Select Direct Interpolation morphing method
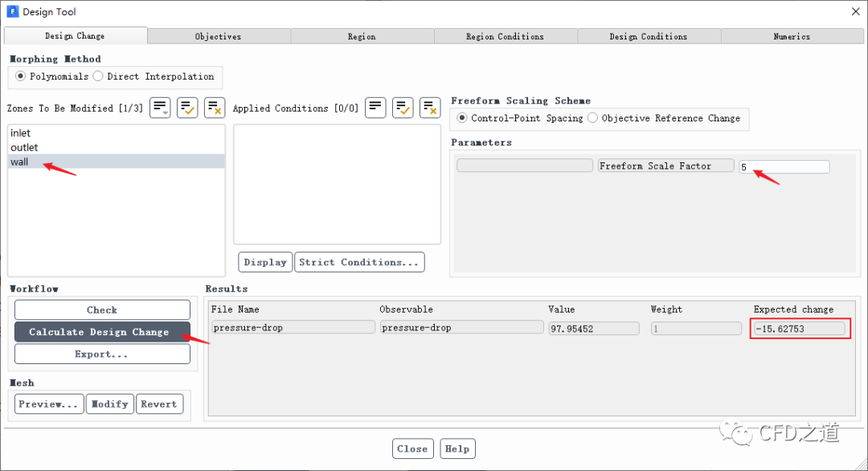The height and width of the screenshot is (471, 868). tap(98, 76)
